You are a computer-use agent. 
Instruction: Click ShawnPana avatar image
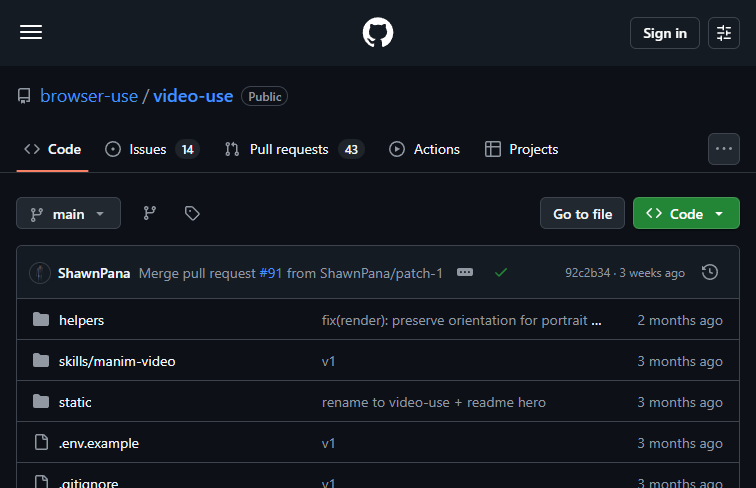[x=40, y=273]
